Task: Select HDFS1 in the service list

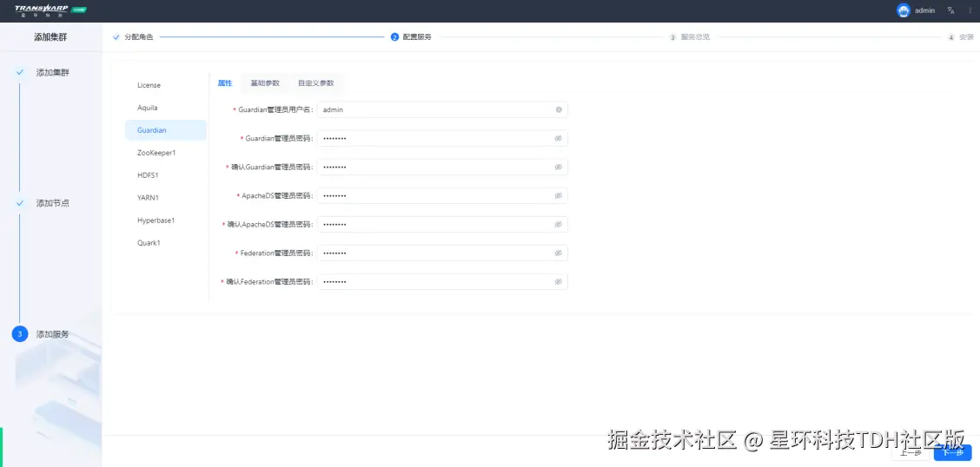Action: tap(166, 174)
